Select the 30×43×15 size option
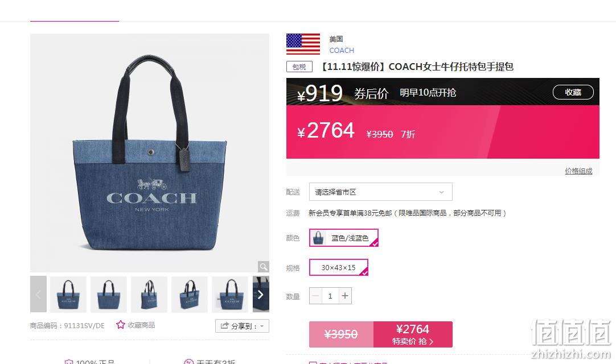 pyautogui.click(x=339, y=267)
